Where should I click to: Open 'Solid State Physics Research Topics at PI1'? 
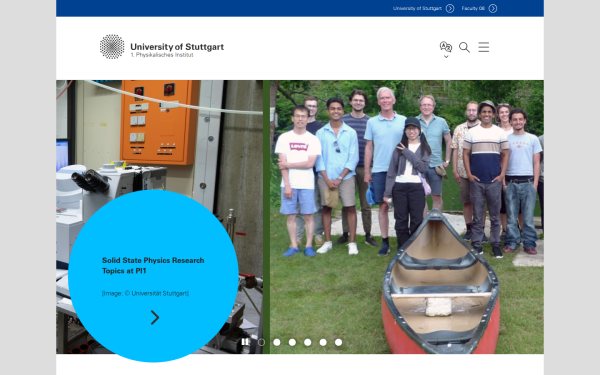153,265
